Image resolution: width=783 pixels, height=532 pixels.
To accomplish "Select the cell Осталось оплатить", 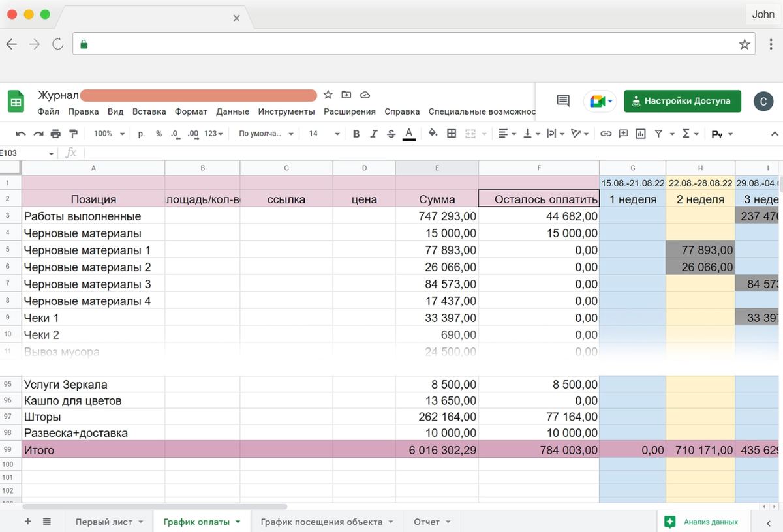I will 538,199.
